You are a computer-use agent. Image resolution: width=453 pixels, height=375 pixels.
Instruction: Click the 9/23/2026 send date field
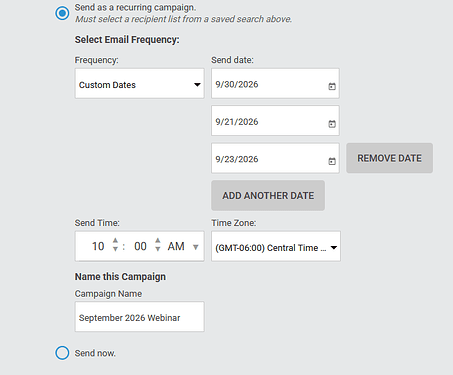(275, 158)
